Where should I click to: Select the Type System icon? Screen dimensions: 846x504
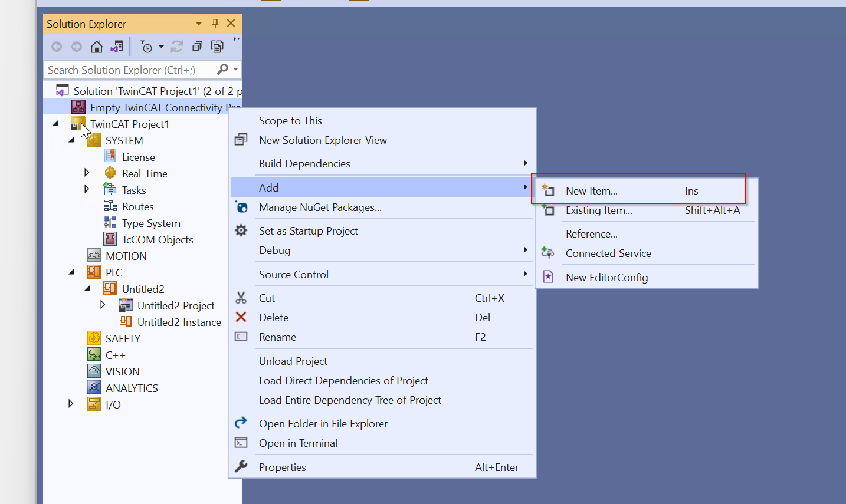(x=110, y=222)
